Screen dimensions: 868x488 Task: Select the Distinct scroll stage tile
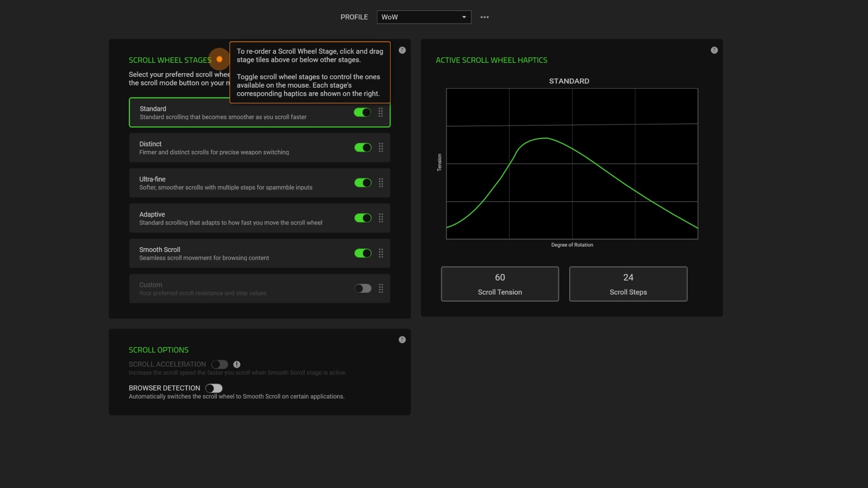pos(259,148)
